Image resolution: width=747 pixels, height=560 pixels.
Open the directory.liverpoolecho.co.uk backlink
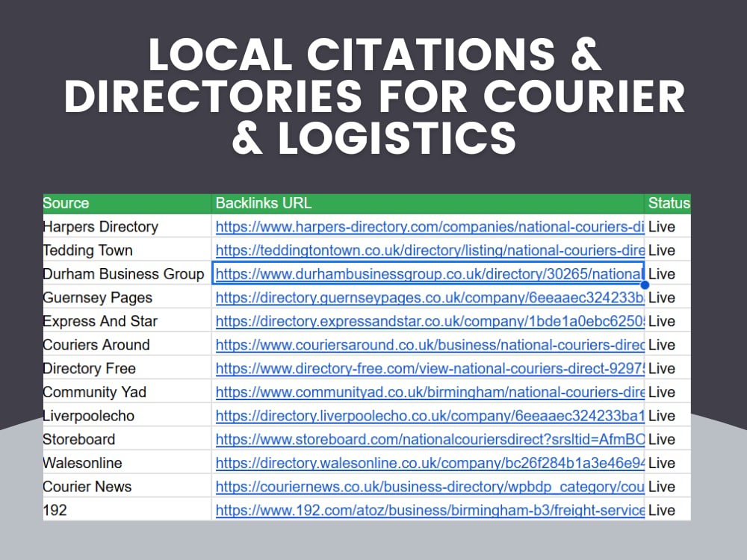click(x=430, y=416)
